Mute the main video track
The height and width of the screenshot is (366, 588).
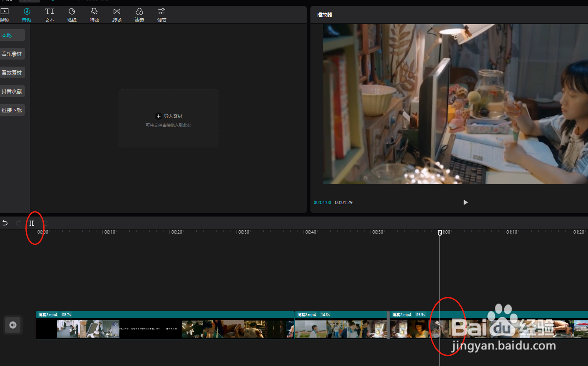tap(13, 325)
